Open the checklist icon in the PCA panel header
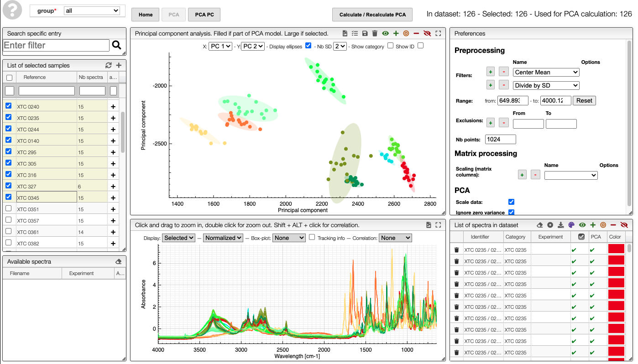This screenshot has width=638, height=364. click(355, 33)
